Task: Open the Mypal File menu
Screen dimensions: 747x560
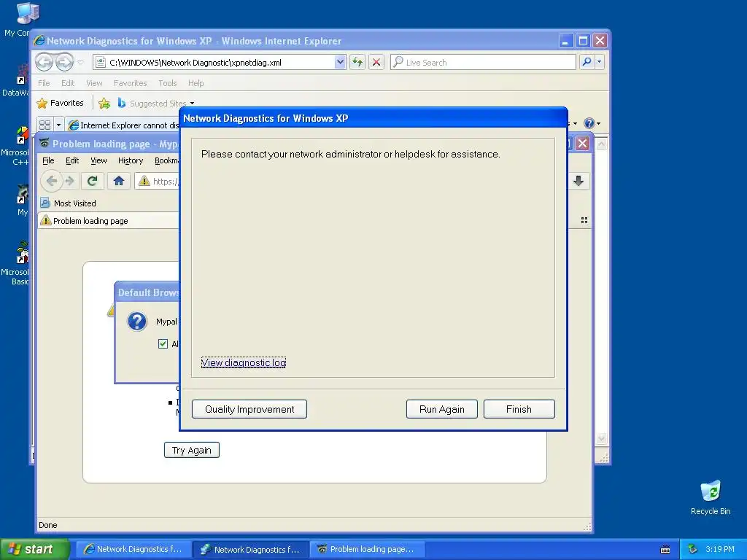Action: [48, 160]
